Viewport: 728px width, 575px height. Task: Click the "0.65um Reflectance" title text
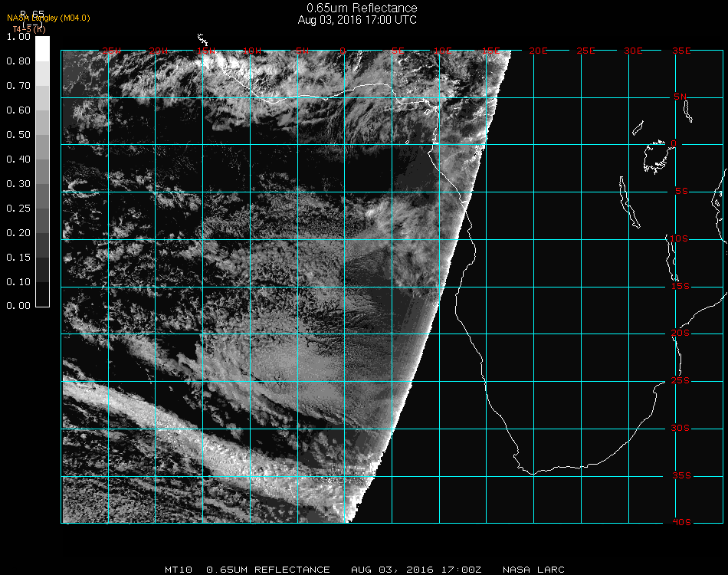click(x=362, y=8)
